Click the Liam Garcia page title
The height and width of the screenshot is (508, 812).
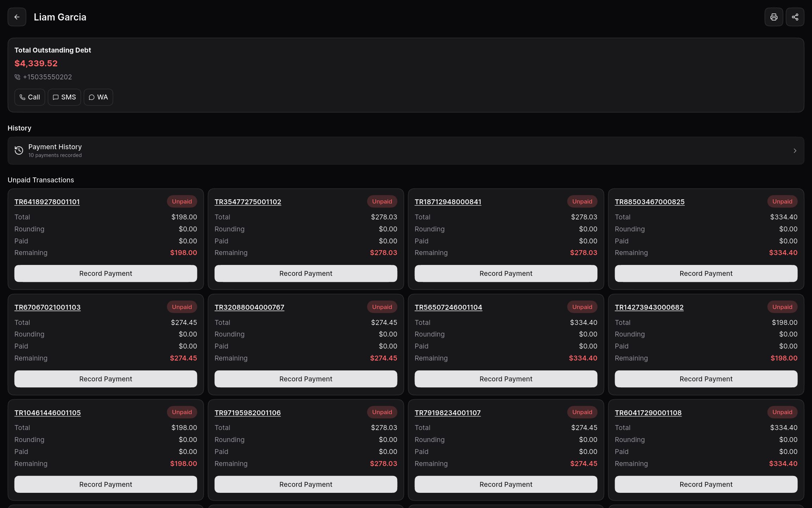(x=60, y=17)
